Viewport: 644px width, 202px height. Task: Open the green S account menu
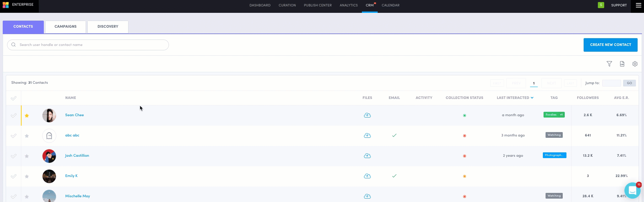coord(601,5)
